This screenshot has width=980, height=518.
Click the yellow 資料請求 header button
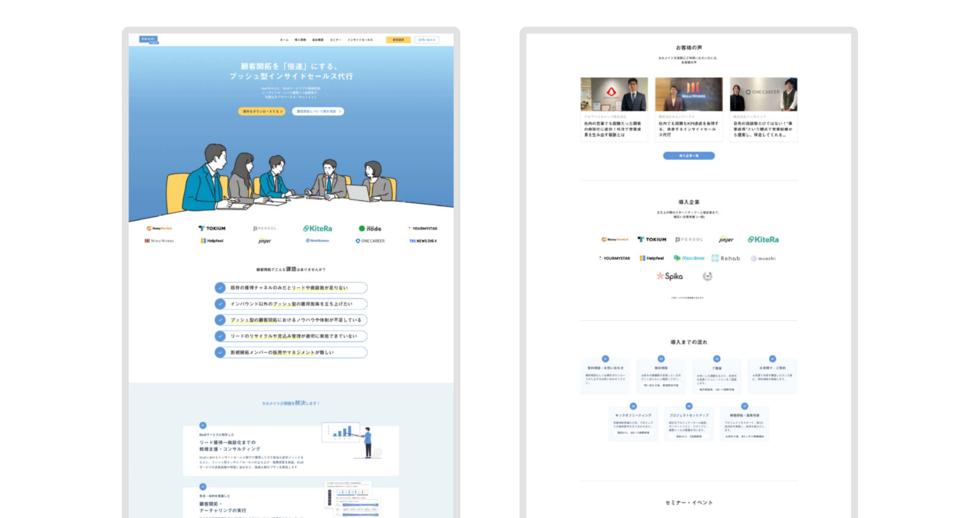398,40
